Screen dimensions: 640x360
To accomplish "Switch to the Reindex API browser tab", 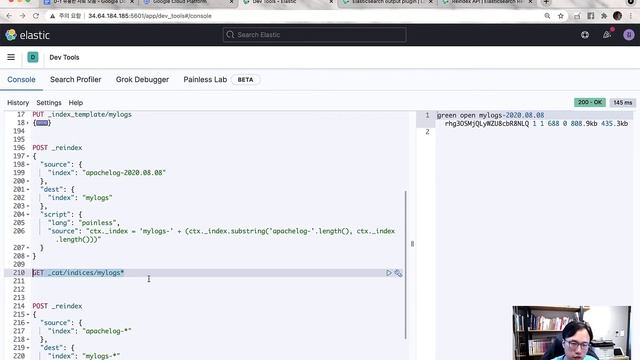I will pos(488,2).
